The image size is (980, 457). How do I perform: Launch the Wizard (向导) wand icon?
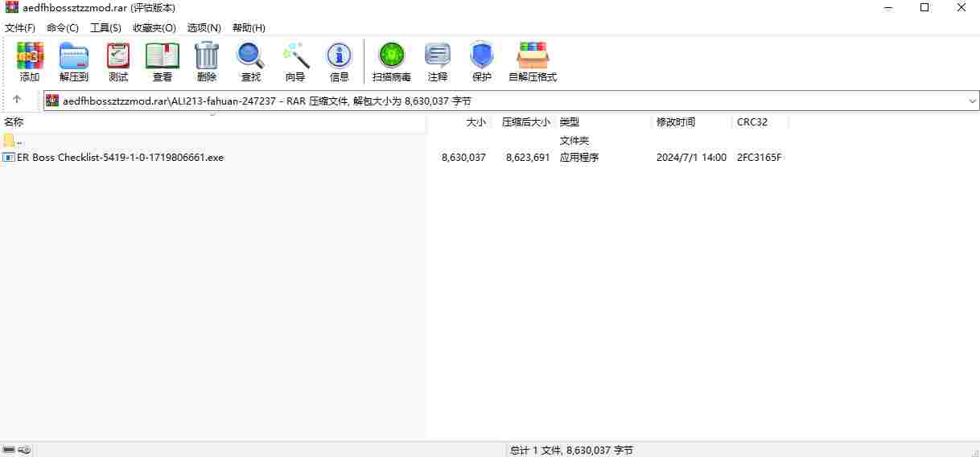[295, 62]
